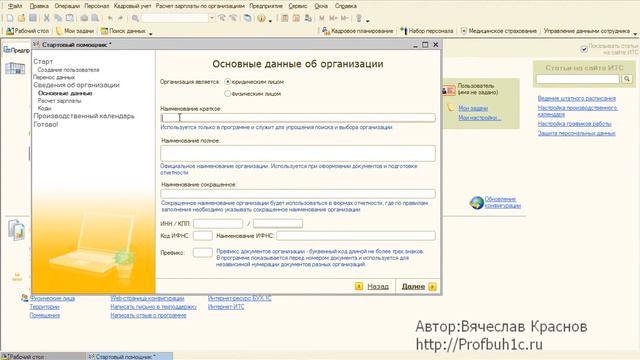The image size is (640, 360).
Task: Click the M+ memory toolbar button
Action: coord(333,18)
